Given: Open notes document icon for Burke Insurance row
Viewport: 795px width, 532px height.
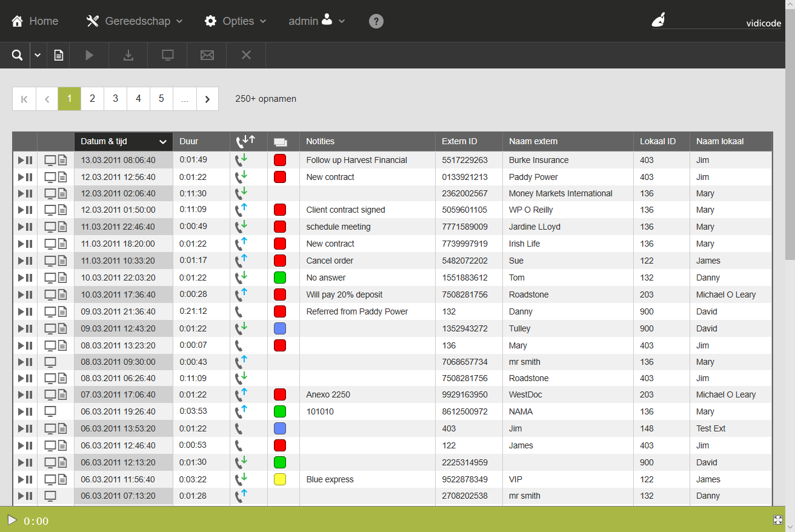Looking at the screenshot, I should pyautogui.click(x=62, y=161).
